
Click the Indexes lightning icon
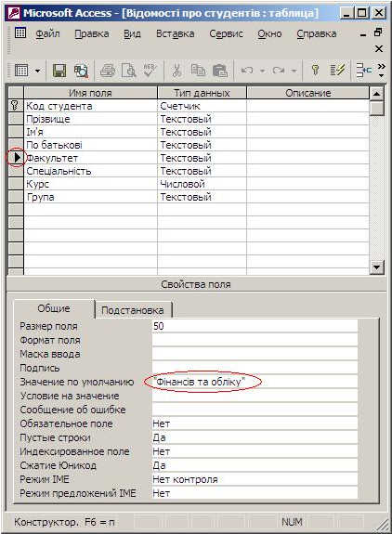pos(337,71)
